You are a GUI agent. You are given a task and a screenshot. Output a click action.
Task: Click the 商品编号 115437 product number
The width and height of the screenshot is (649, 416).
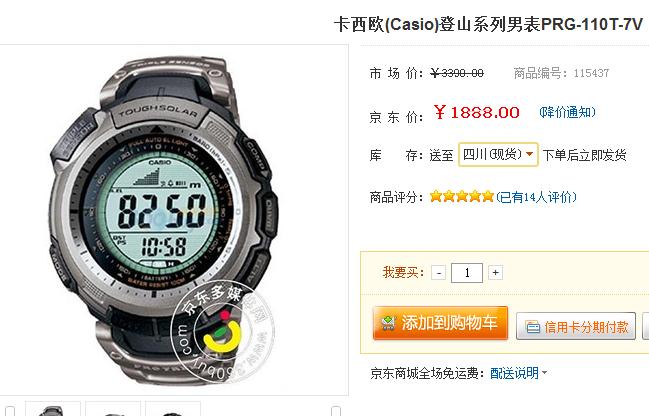click(x=561, y=73)
